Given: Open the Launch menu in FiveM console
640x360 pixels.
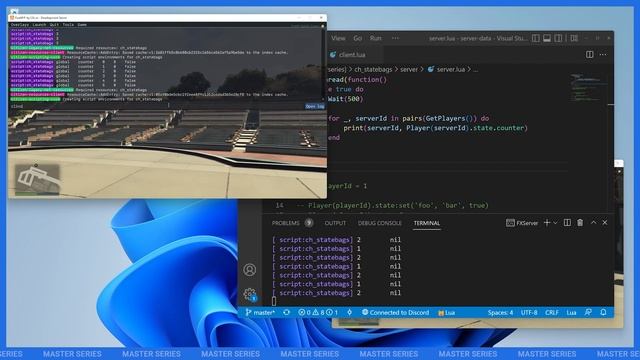Looking at the screenshot, I should click(x=39, y=25).
